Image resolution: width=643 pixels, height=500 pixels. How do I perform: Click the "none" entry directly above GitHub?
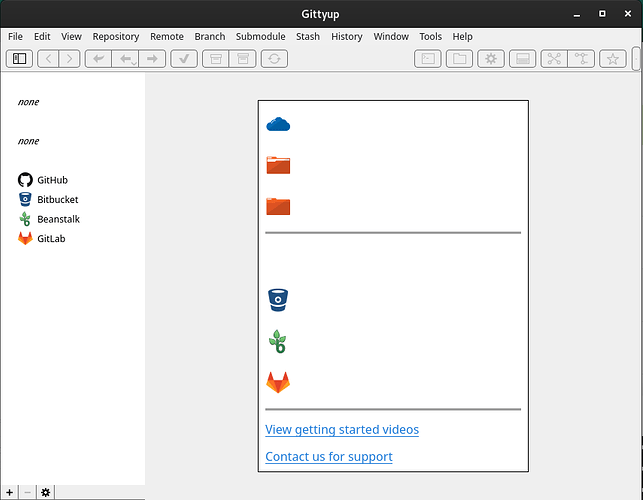click(x=28, y=142)
